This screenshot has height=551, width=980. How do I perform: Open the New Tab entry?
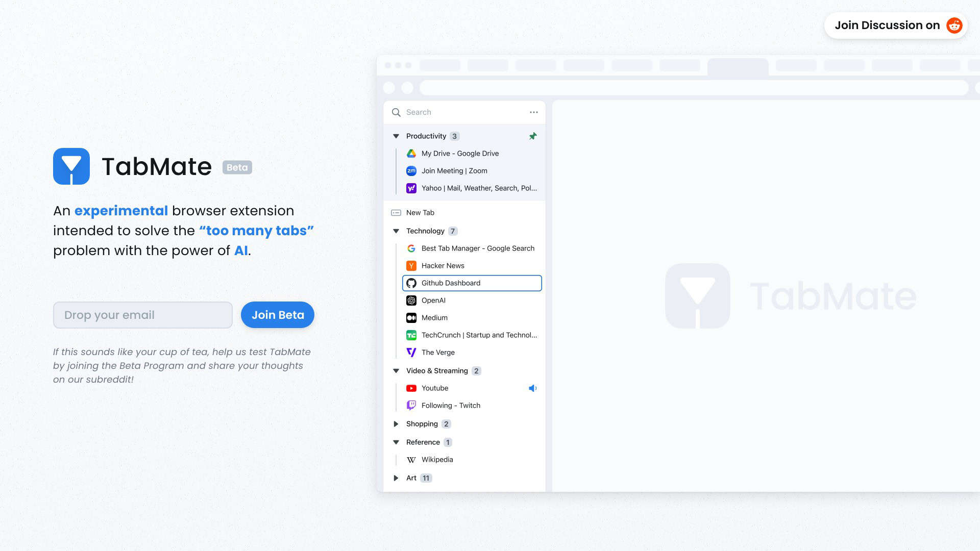click(x=420, y=212)
